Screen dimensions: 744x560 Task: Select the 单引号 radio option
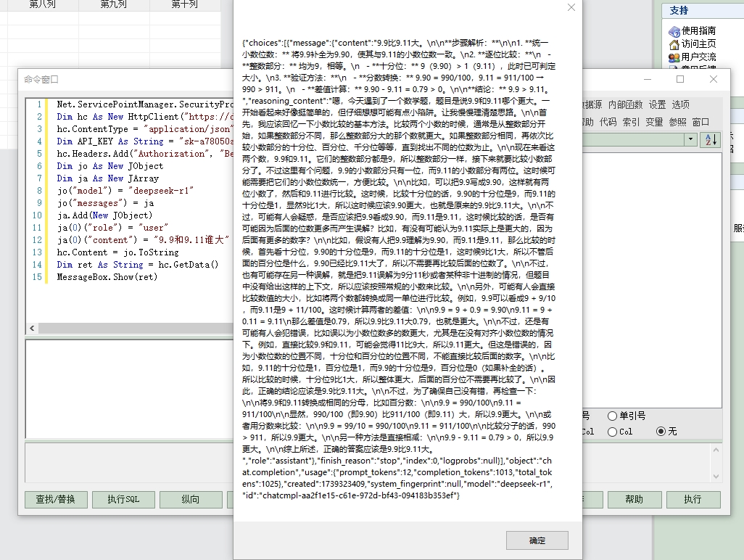coord(613,416)
